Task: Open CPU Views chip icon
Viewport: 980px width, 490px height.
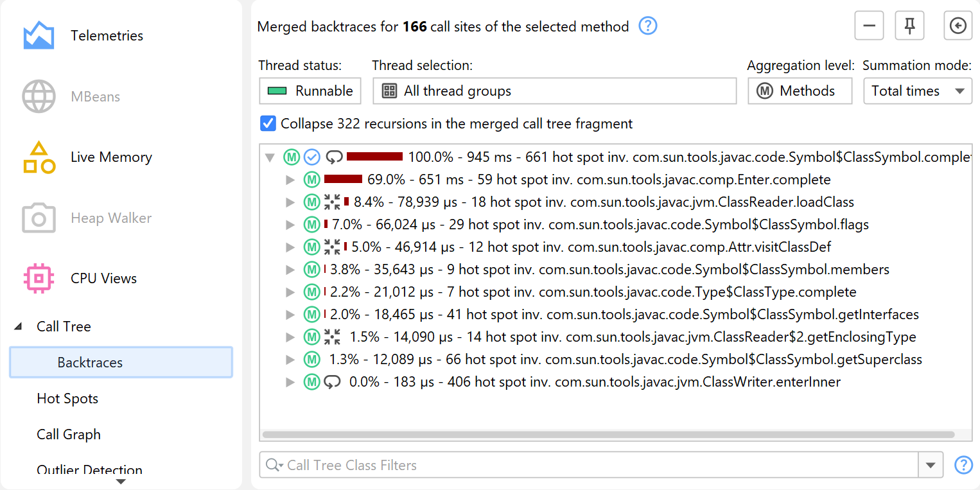Action: tap(39, 278)
